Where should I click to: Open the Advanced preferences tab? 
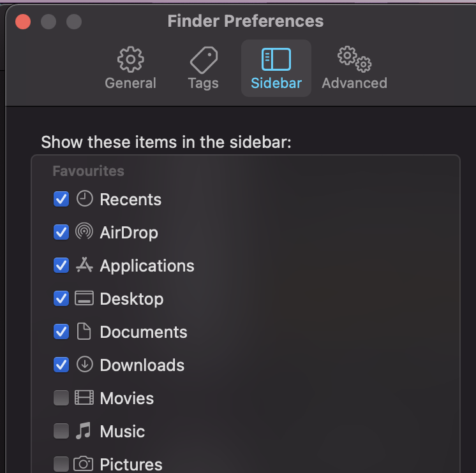(354, 68)
